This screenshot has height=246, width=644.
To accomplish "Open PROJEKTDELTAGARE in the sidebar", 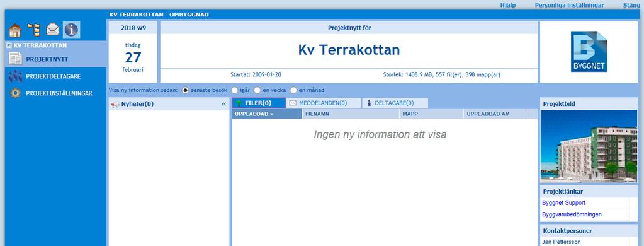I will [x=53, y=76].
